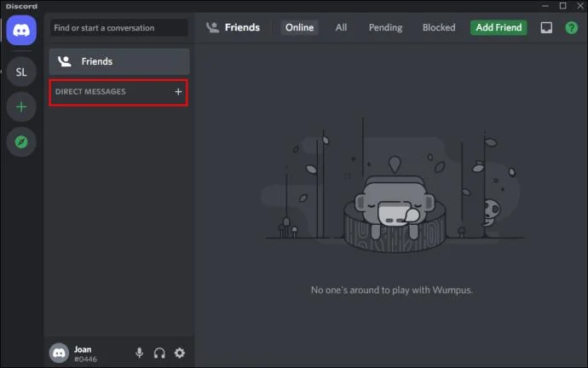Click the Joan #0446 username
This screenshot has height=368, width=588.
click(x=85, y=354)
